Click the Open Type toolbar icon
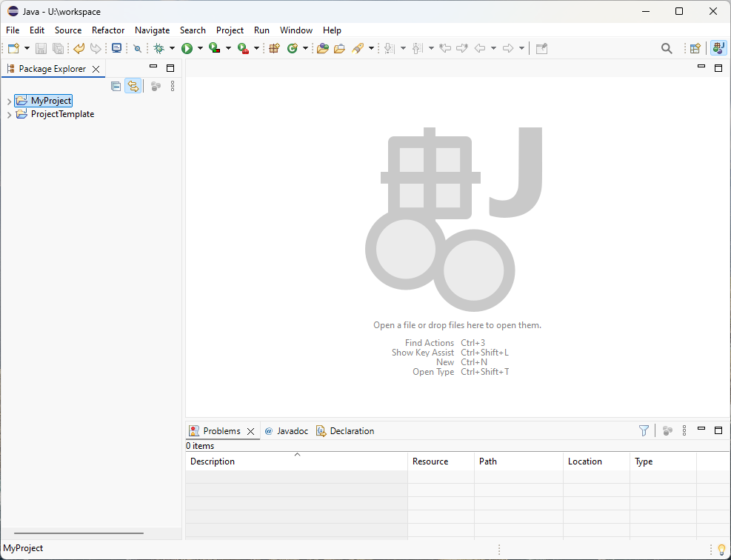731x560 pixels. pos(323,48)
